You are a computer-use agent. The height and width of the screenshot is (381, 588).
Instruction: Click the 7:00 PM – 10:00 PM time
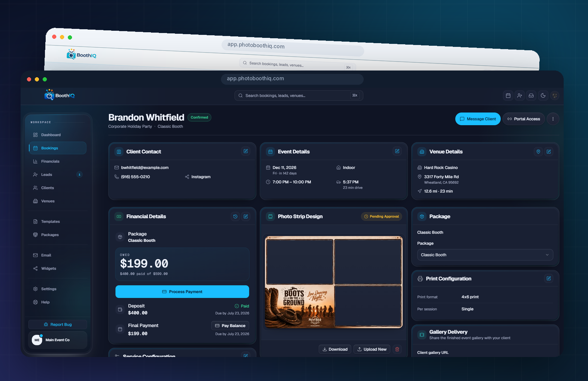(x=292, y=182)
